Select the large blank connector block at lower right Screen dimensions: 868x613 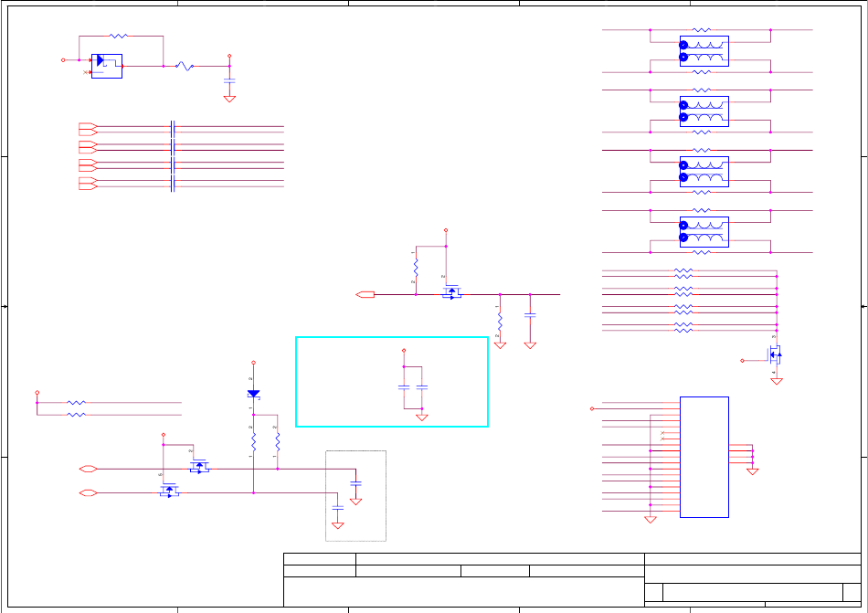(704, 457)
